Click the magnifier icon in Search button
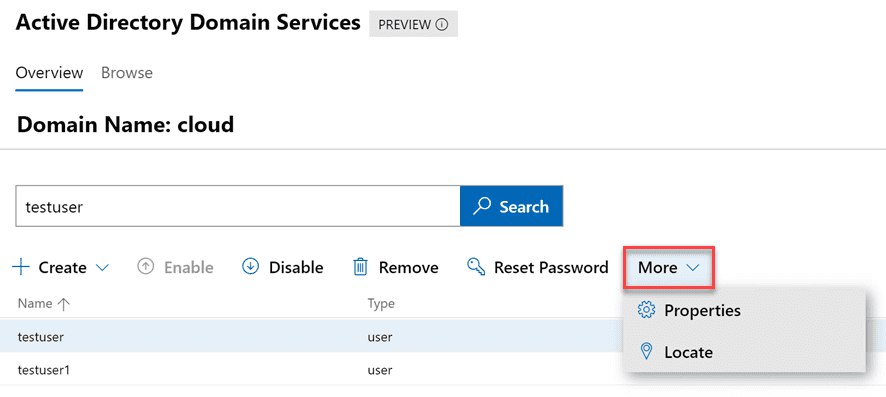This screenshot has height=397, width=886. 482,206
